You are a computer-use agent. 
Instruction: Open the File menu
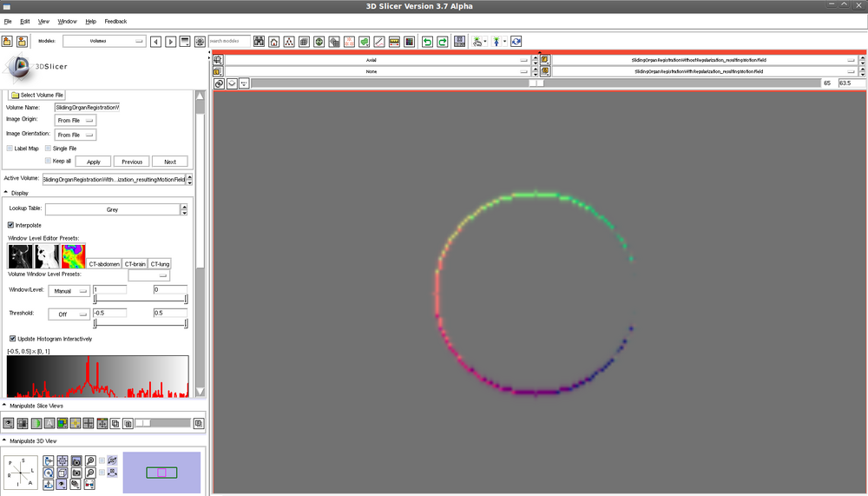[x=8, y=22]
